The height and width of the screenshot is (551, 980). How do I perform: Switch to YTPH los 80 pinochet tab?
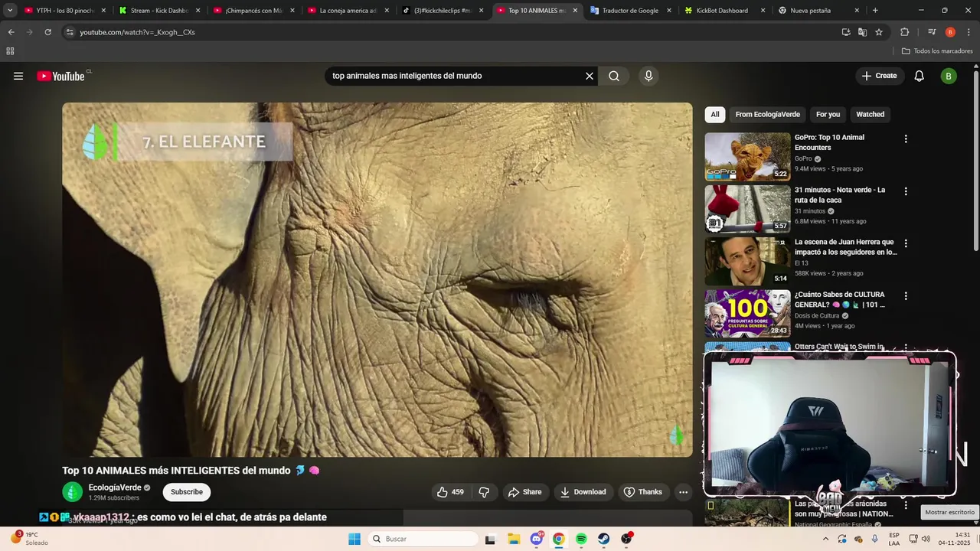coord(65,11)
